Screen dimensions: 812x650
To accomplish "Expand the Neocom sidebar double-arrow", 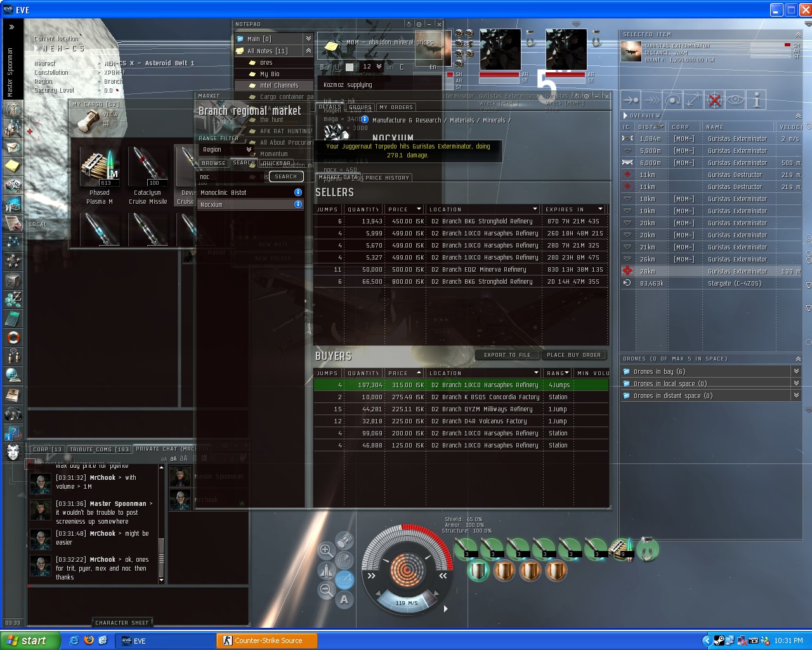I will coord(11,27).
